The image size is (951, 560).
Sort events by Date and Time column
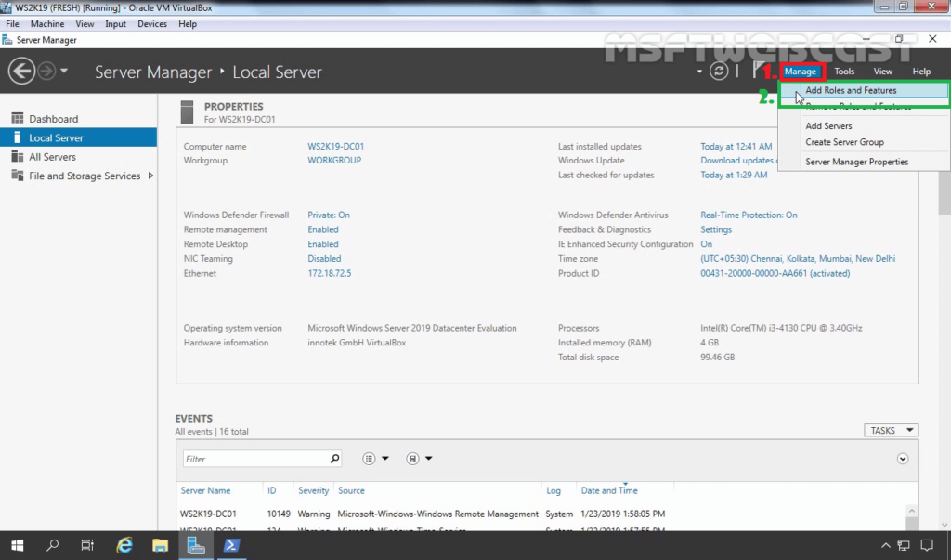click(x=609, y=490)
